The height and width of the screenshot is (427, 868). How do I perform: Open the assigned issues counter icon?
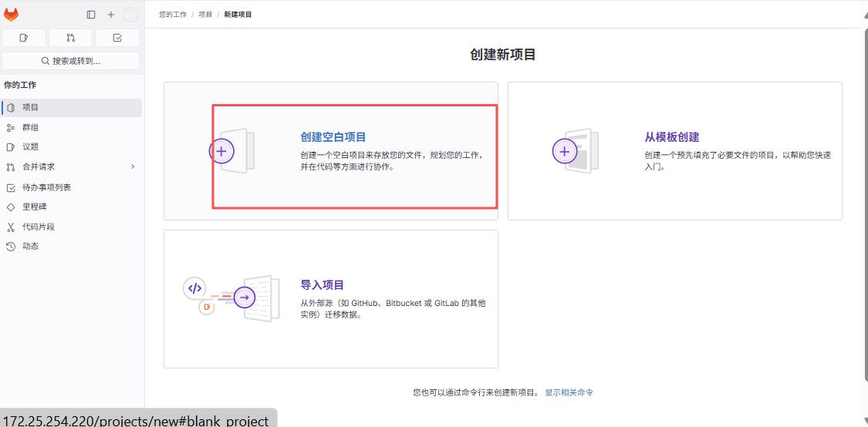[x=24, y=38]
